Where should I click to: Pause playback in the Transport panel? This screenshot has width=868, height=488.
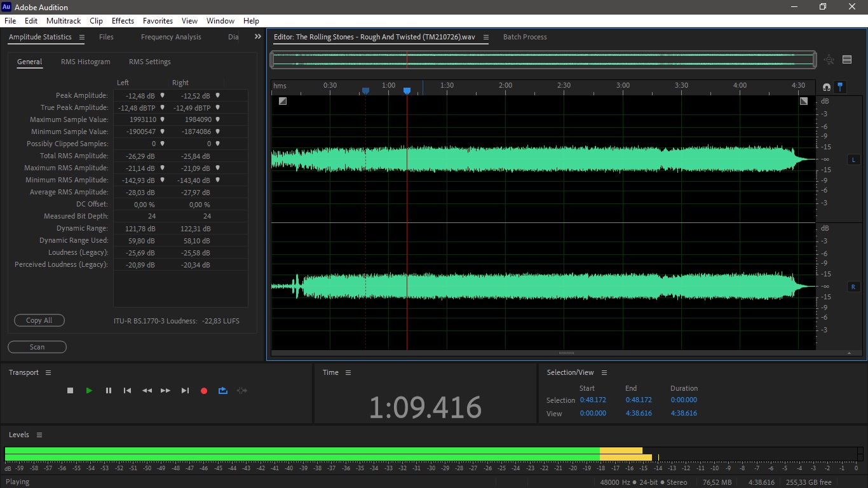coord(109,391)
